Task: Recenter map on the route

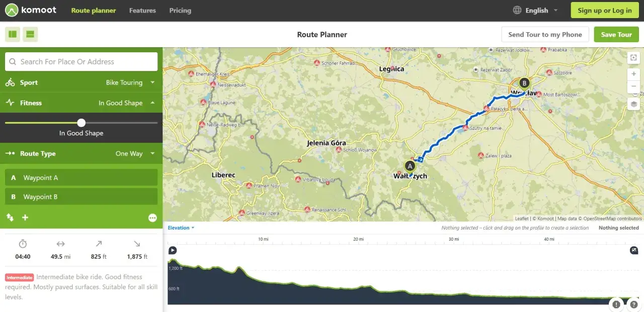Action: click(x=633, y=57)
